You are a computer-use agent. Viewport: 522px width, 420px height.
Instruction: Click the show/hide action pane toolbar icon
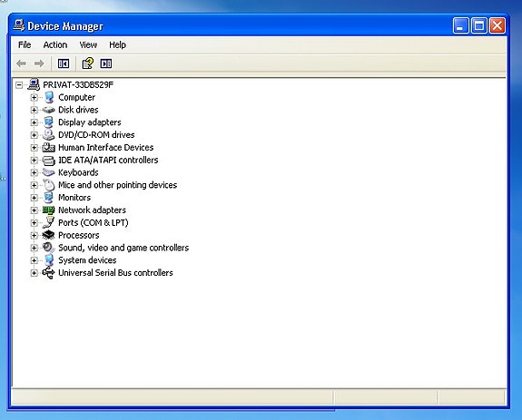[x=106, y=63]
